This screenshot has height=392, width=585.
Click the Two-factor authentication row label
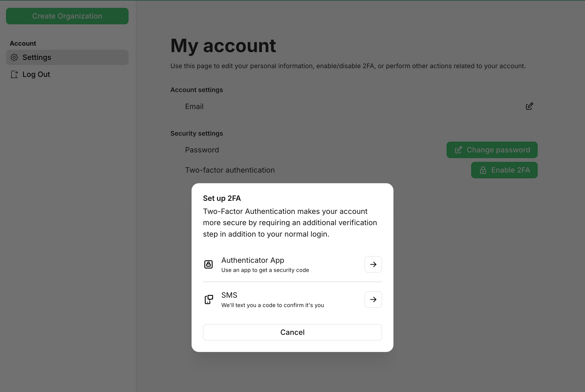230,170
